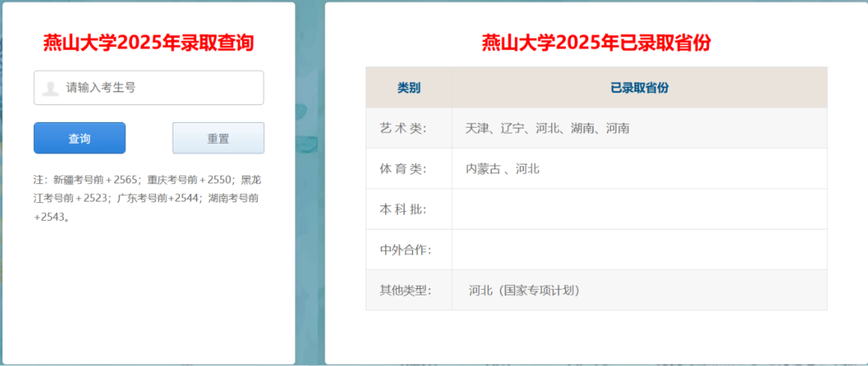Click the 其他类型 row label
The image size is (868, 366).
[x=405, y=290]
